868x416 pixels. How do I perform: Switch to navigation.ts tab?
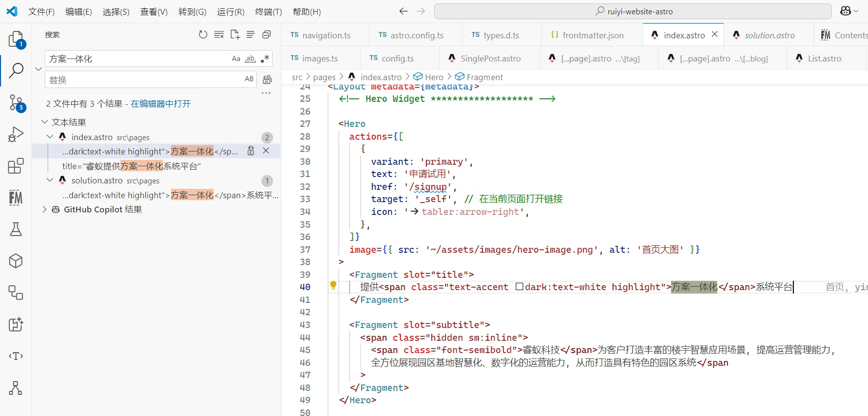tap(326, 35)
